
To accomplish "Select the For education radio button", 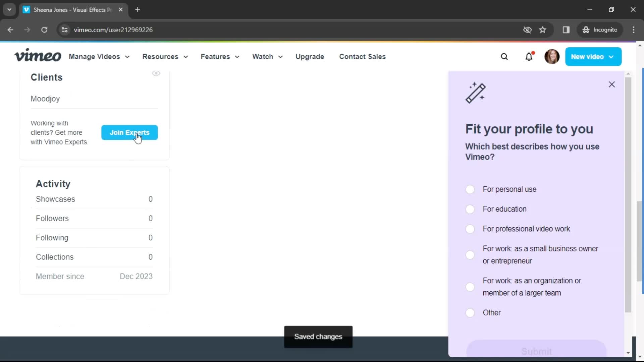I will tap(470, 208).
